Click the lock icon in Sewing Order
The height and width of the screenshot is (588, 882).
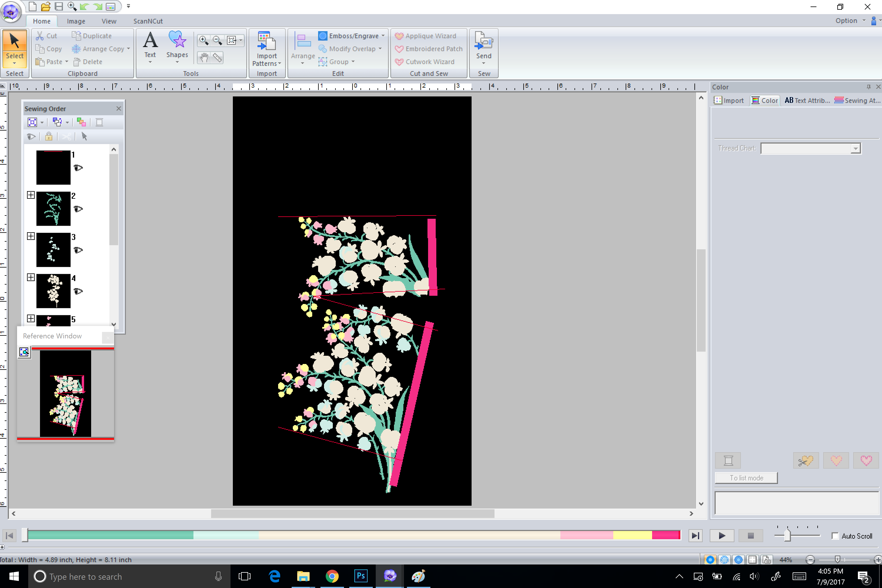(x=49, y=136)
